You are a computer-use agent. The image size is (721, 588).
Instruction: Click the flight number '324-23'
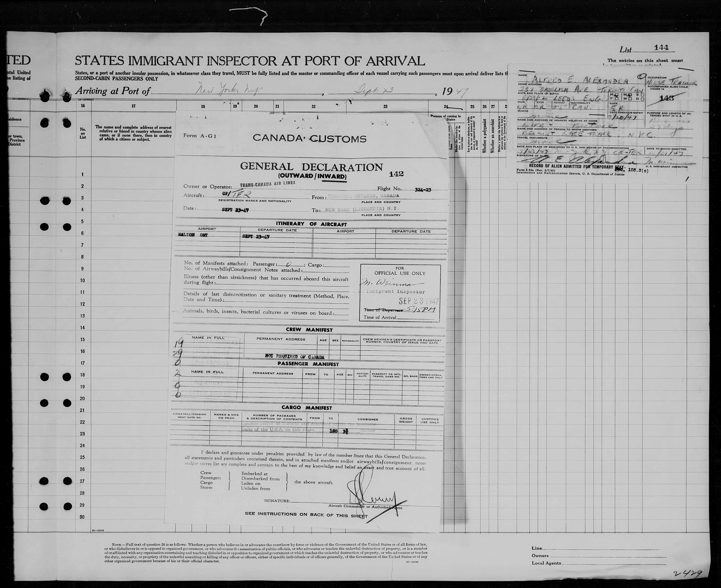point(423,190)
